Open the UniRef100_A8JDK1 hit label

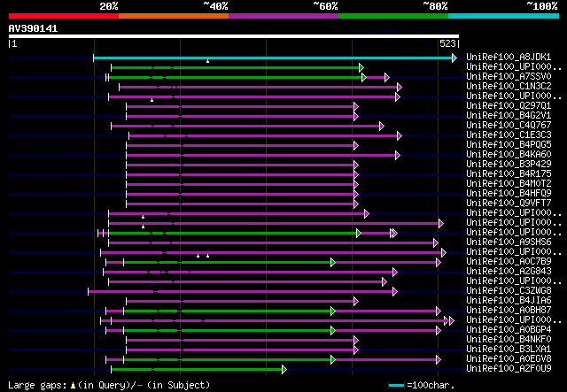(x=509, y=57)
